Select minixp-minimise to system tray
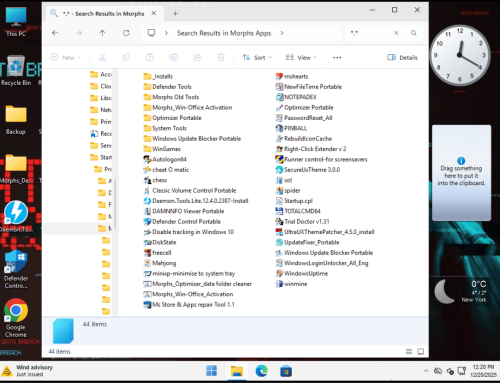The height and width of the screenshot is (383, 500). click(189, 273)
